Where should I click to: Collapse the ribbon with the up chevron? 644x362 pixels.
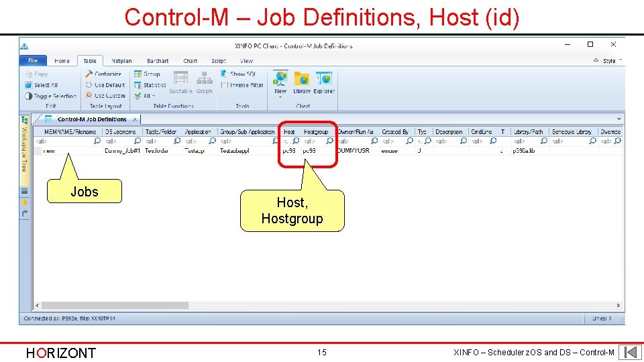point(596,60)
